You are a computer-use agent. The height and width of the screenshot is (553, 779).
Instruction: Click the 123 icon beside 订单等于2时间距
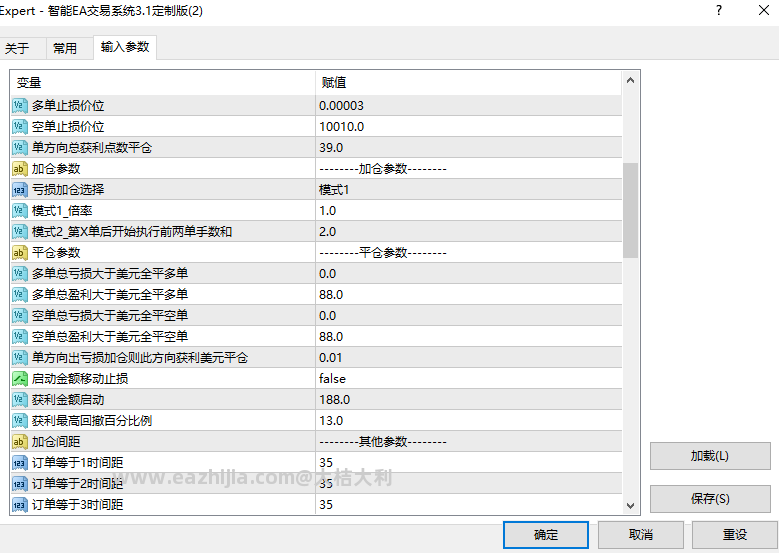coord(19,483)
